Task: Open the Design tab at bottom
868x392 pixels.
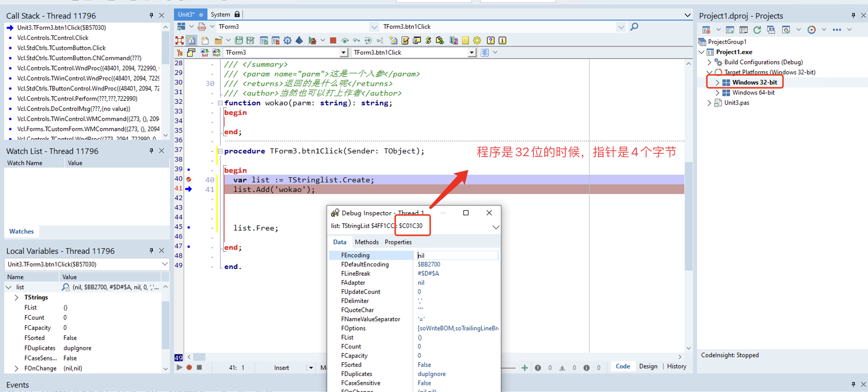Action: pyautogui.click(x=648, y=366)
